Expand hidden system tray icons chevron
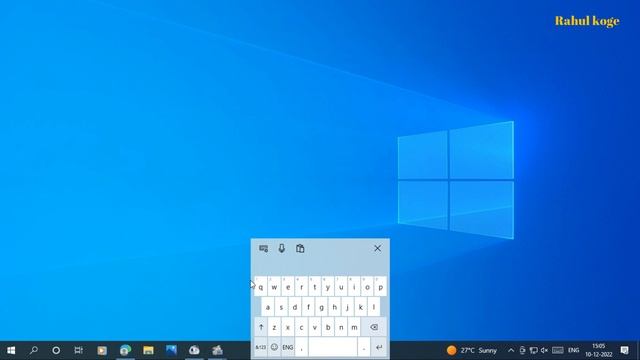640x360 pixels. tap(511, 350)
